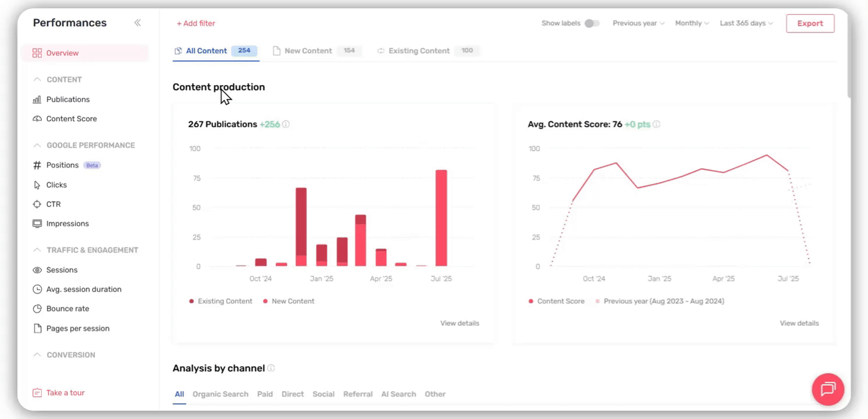Select the Organic Search channel tab
This screenshot has width=868, height=419.
pos(220,394)
